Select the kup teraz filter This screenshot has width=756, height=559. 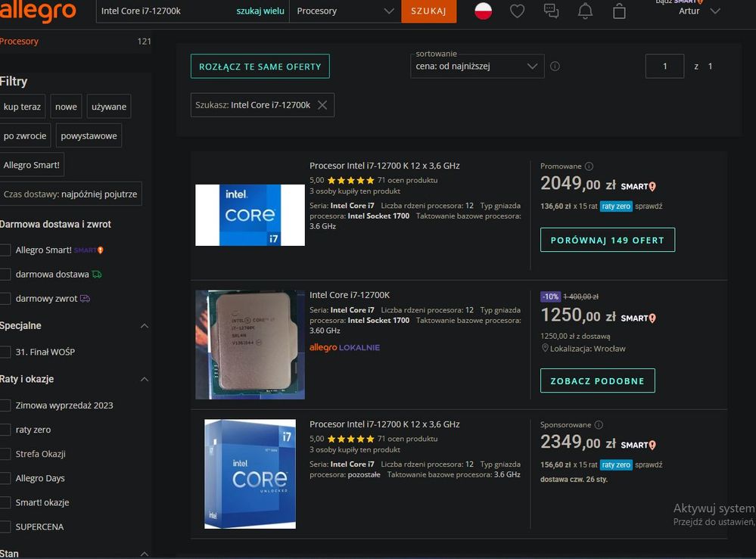[22, 107]
